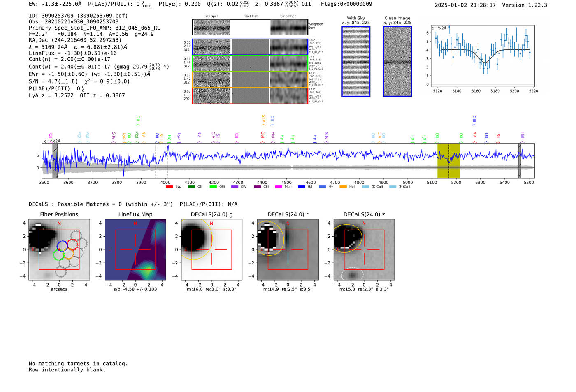The width and height of the screenshot is (576, 392).
Task: Select the orange-outlined 2D fiber spectrum row
Action: click(x=250, y=79)
